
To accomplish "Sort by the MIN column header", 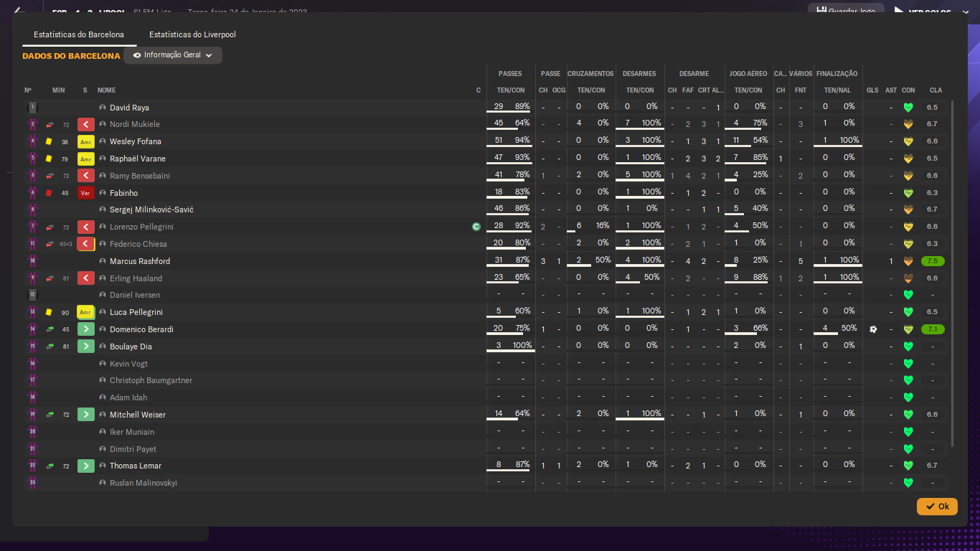I will (59, 90).
